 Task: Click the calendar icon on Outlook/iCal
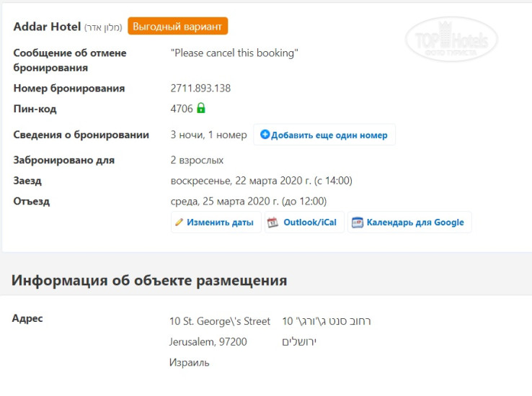[x=272, y=222]
